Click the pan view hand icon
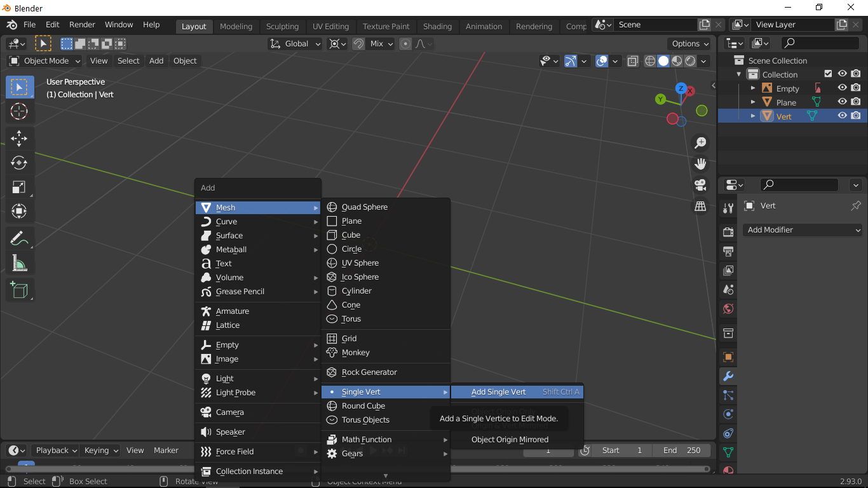Viewport: 868px width, 488px height. (700, 164)
